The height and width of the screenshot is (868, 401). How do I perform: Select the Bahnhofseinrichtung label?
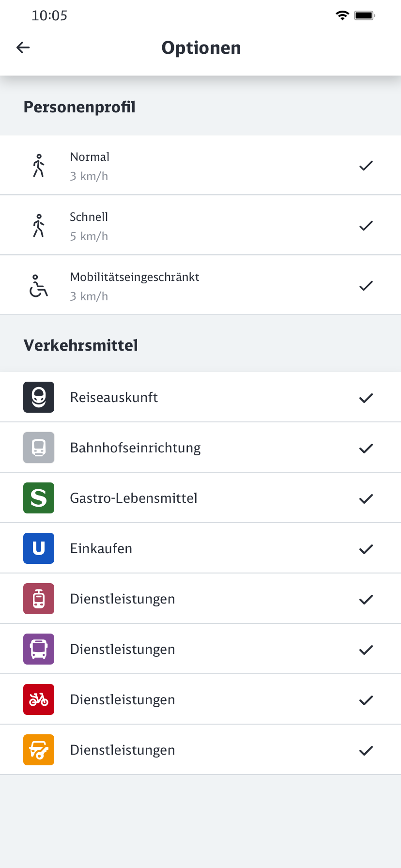coord(135,448)
